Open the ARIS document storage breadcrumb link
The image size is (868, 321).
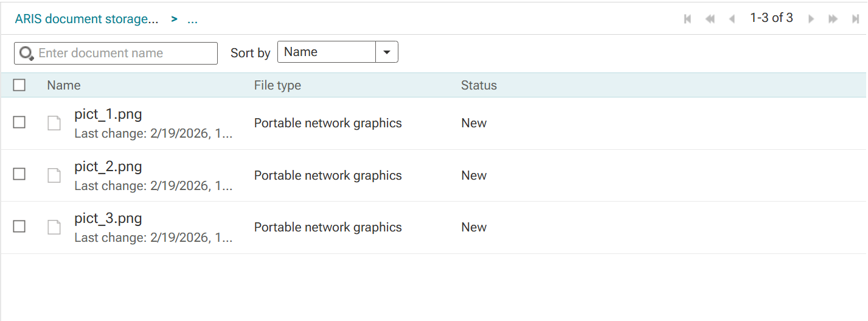pos(86,19)
